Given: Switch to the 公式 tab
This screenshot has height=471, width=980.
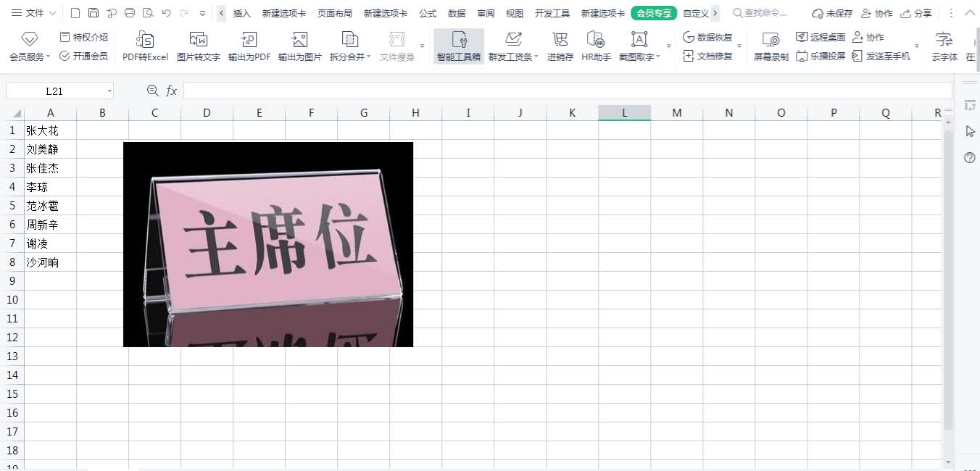Looking at the screenshot, I should tap(428, 13).
